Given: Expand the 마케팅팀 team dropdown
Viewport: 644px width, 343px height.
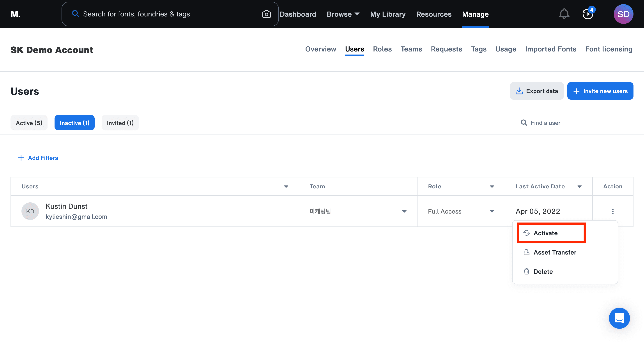Looking at the screenshot, I should 404,211.
